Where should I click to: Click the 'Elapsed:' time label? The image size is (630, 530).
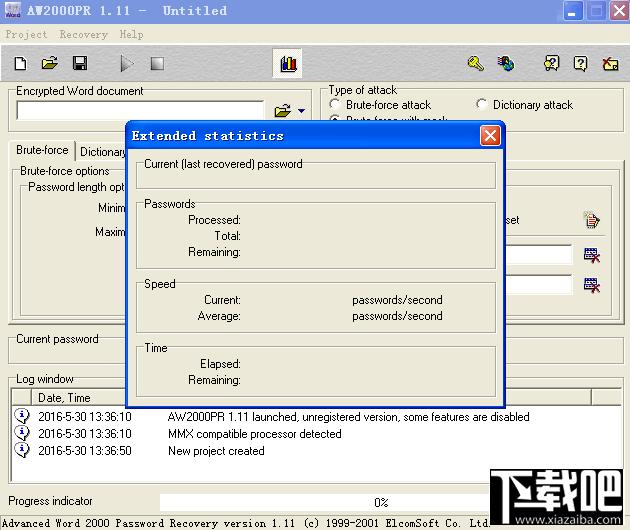(220, 364)
